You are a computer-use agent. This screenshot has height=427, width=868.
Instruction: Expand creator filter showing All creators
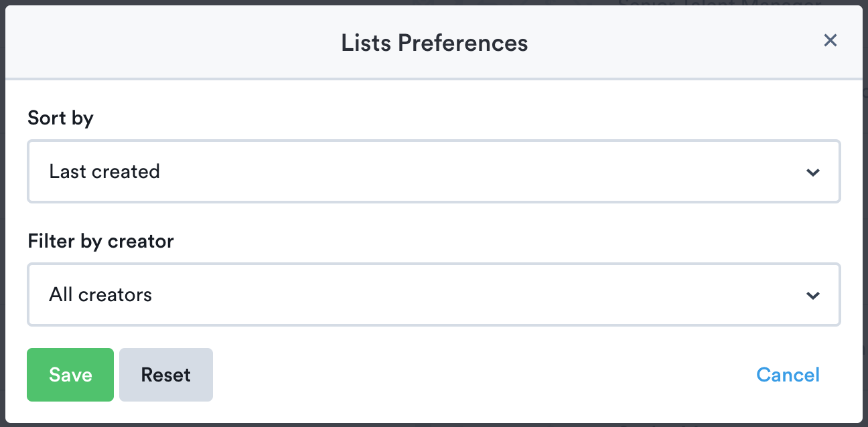(x=433, y=294)
